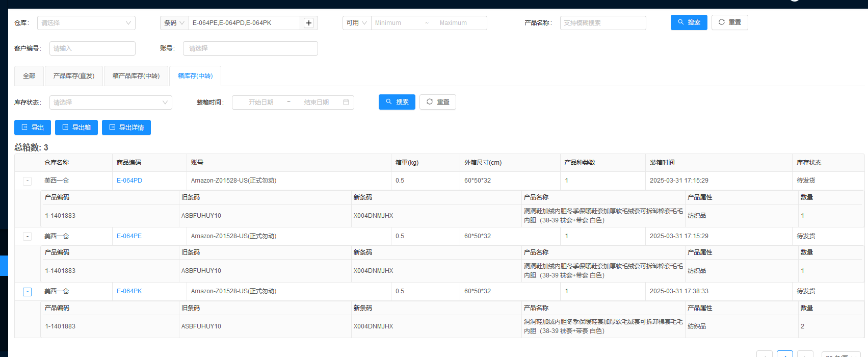Open the E-064PE product code link
This screenshot has width=868, height=357.
129,236
